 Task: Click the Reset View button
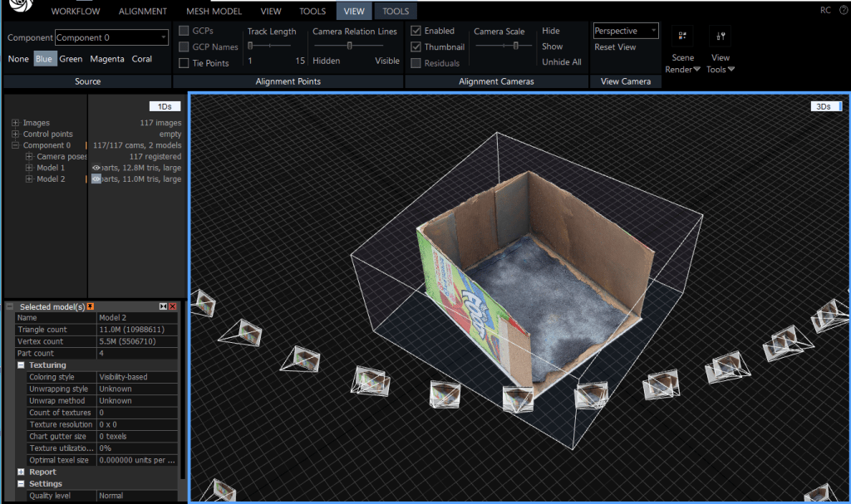click(x=615, y=47)
